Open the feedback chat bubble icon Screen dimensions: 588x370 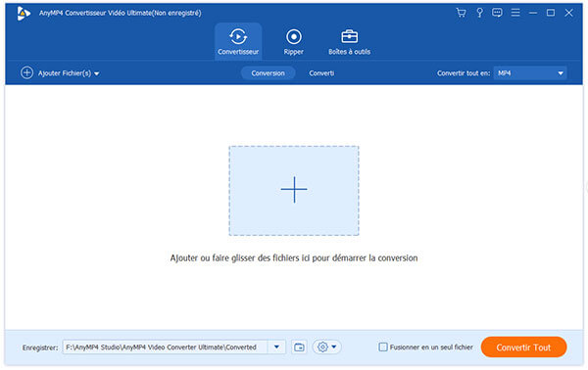pyautogui.click(x=497, y=13)
